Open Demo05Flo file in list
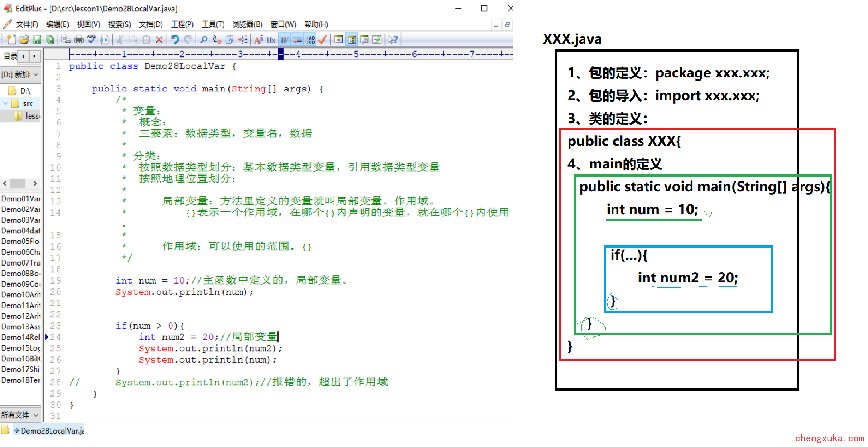The width and height of the screenshot is (868, 447). point(20,241)
